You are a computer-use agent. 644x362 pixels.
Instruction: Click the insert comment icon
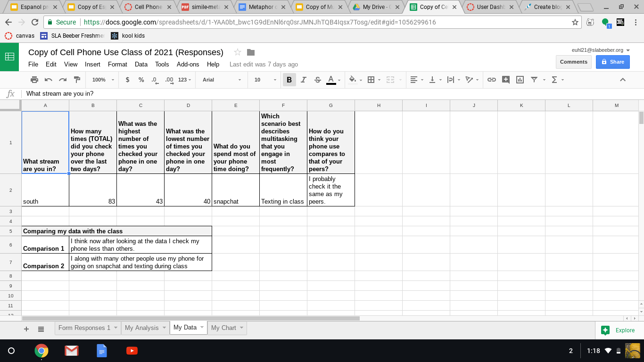click(505, 80)
